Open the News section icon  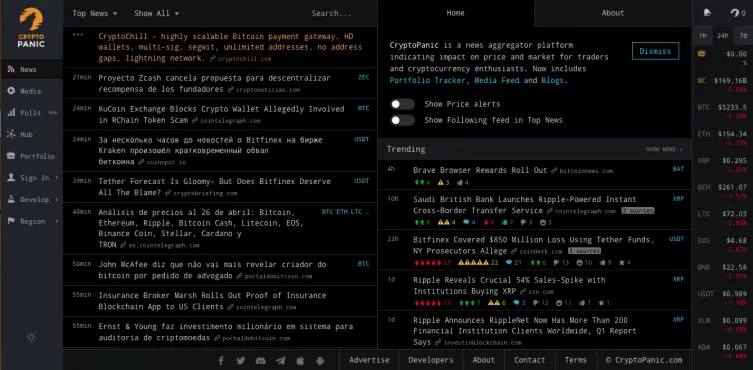11,69
